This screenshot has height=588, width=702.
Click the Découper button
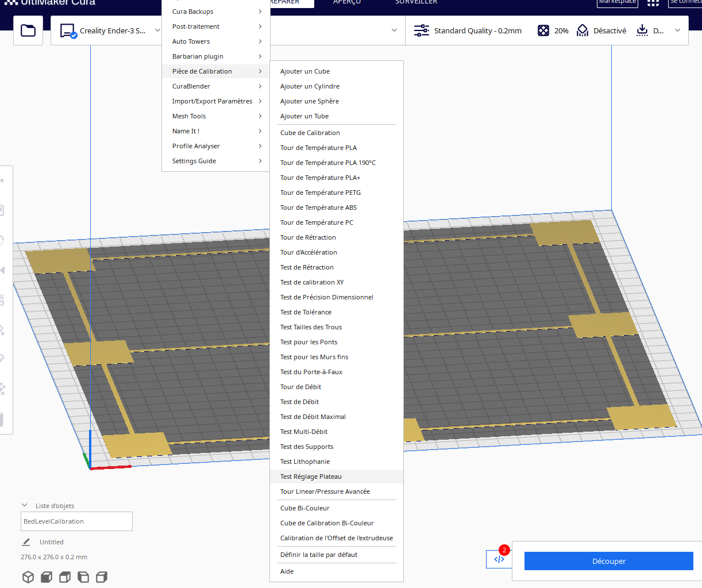[608, 561]
